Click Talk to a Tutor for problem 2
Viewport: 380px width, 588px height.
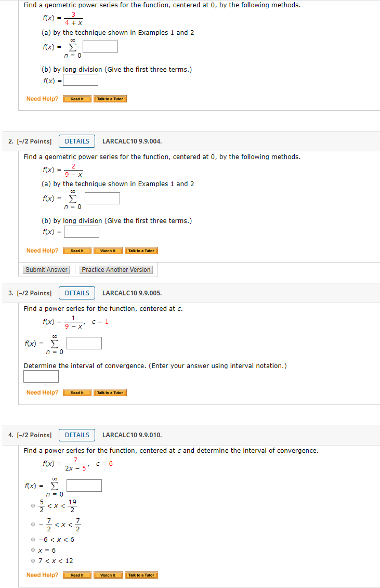141,250
